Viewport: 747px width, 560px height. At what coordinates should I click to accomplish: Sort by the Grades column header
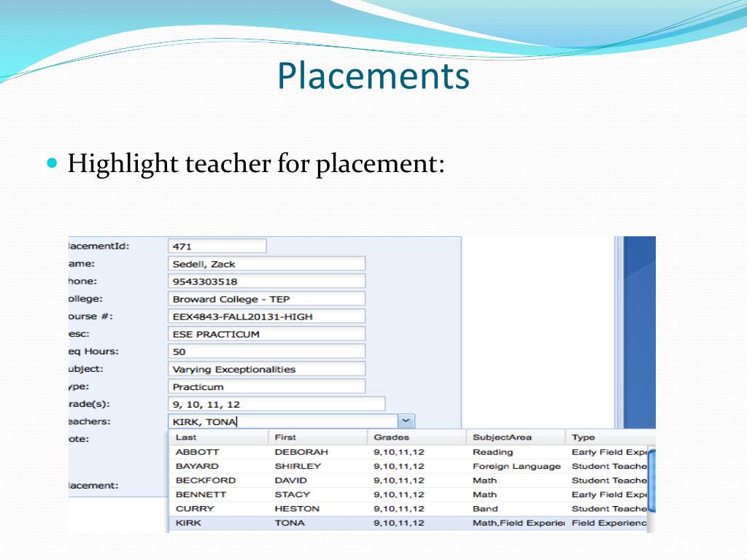pos(417,437)
